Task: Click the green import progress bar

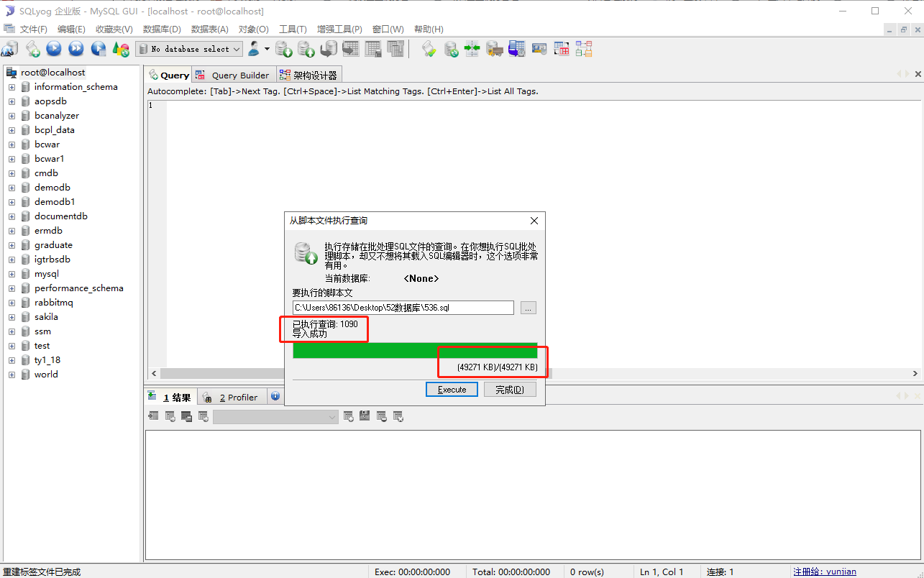Action: click(x=415, y=350)
